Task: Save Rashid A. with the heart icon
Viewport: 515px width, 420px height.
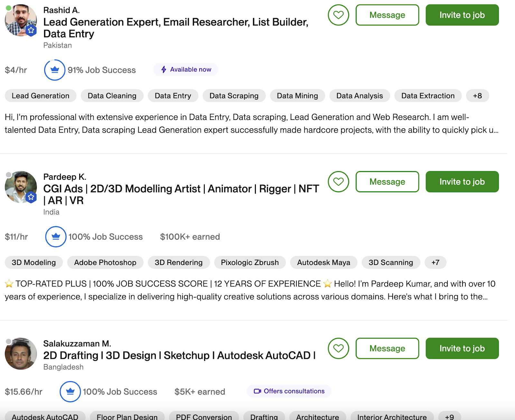Action: 338,15
